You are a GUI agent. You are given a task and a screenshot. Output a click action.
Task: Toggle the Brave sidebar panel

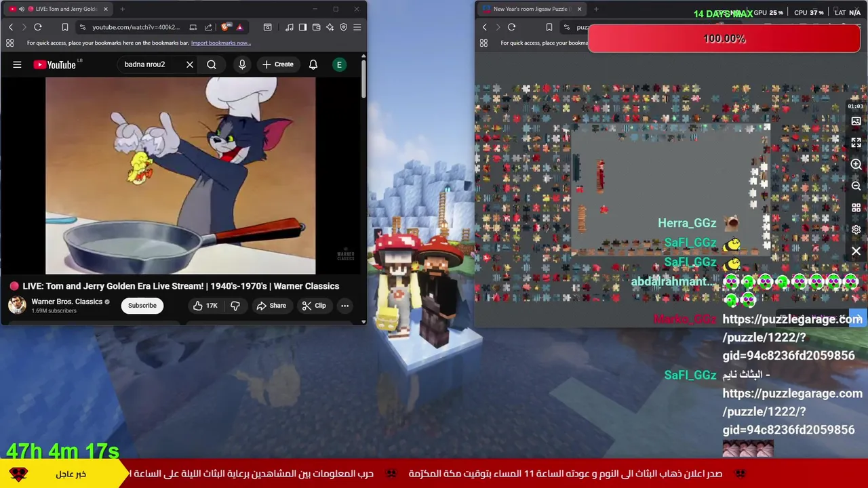302,27
